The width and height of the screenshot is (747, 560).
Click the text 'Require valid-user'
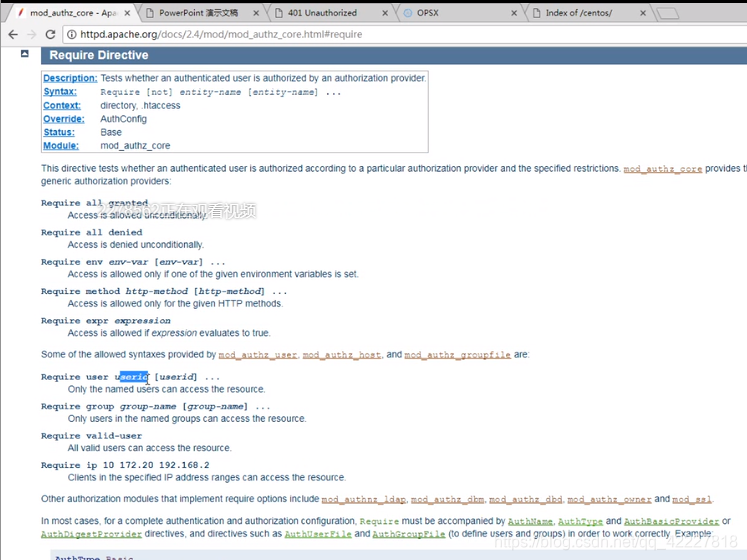pyautogui.click(x=91, y=436)
